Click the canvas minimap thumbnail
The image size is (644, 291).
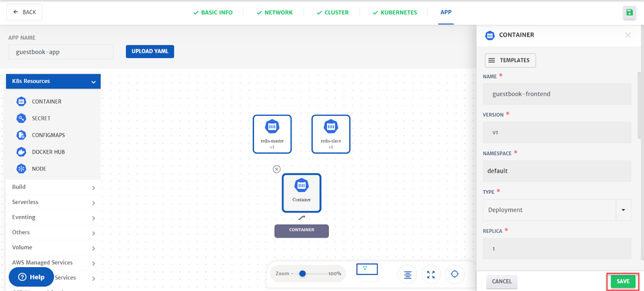(x=367, y=270)
